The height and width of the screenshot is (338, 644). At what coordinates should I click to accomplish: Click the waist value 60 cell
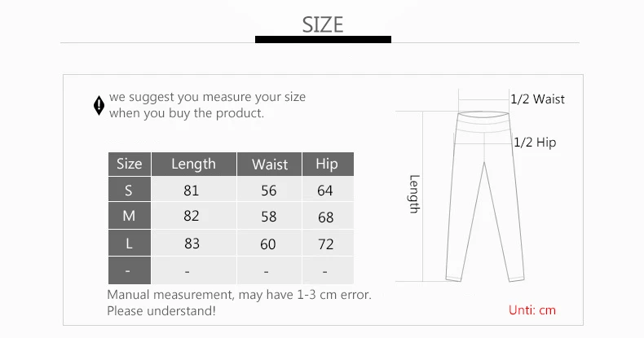[270, 244]
